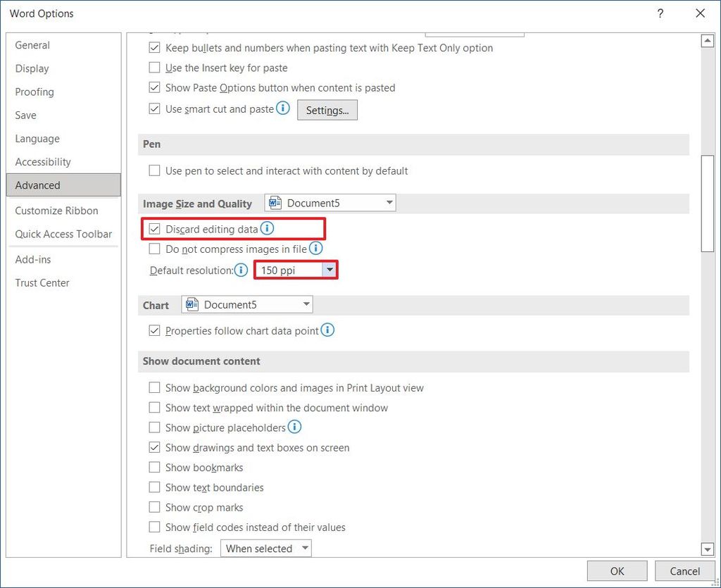Check Show background colors and images option
Image resolution: width=721 pixels, height=588 pixels.
coord(154,387)
